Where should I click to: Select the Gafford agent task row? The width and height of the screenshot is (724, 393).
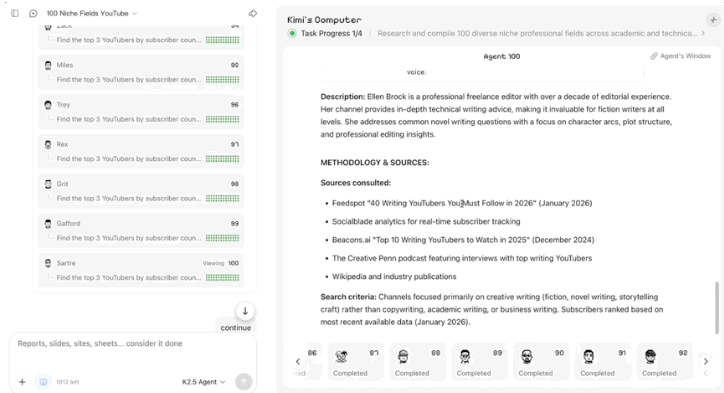[x=141, y=230]
